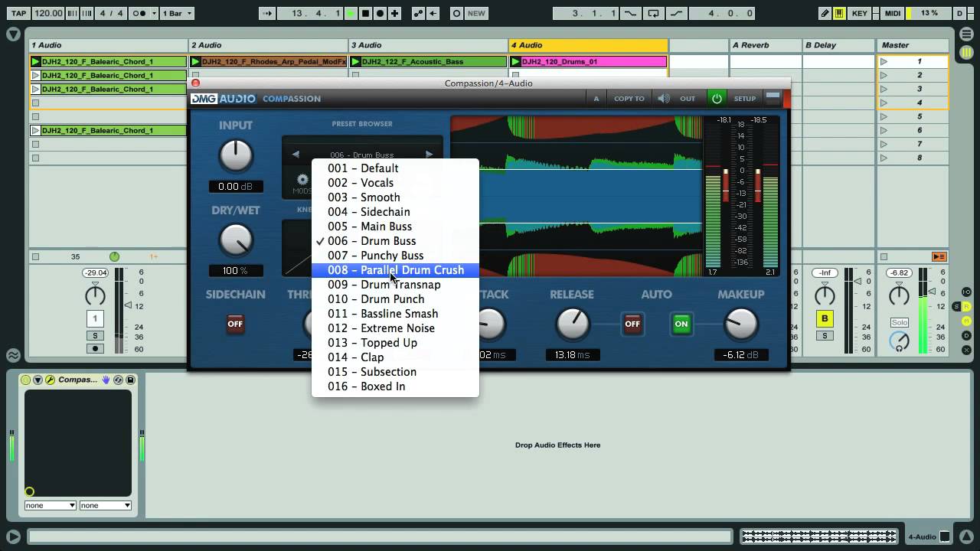The width and height of the screenshot is (980, 551).
Task: Click the MAKEUP gain knob
Action: (740, 324)
